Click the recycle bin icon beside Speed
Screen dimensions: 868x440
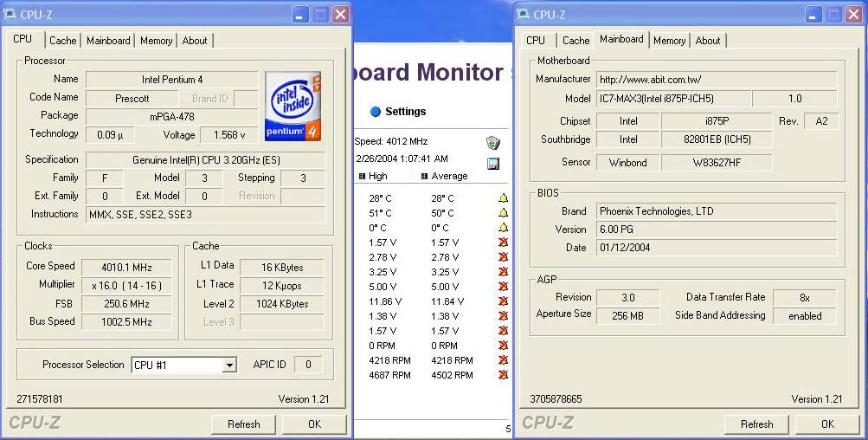492,143
